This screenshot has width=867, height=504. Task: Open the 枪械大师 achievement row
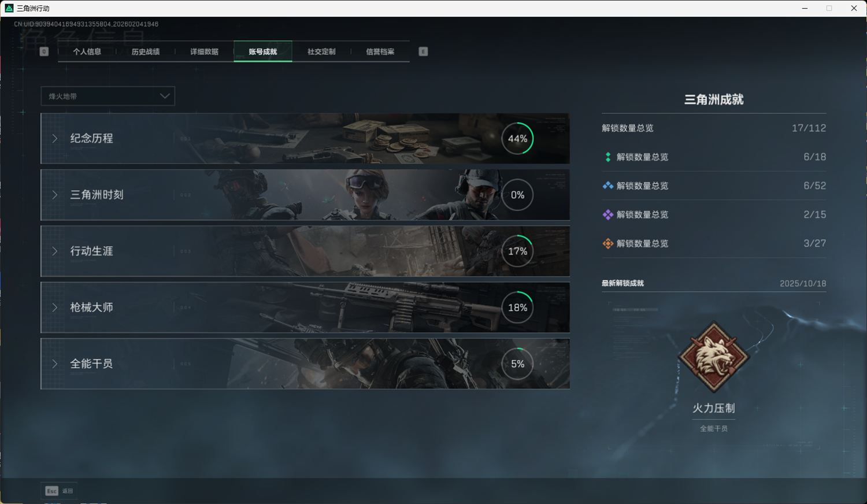(x=91, y=307)
